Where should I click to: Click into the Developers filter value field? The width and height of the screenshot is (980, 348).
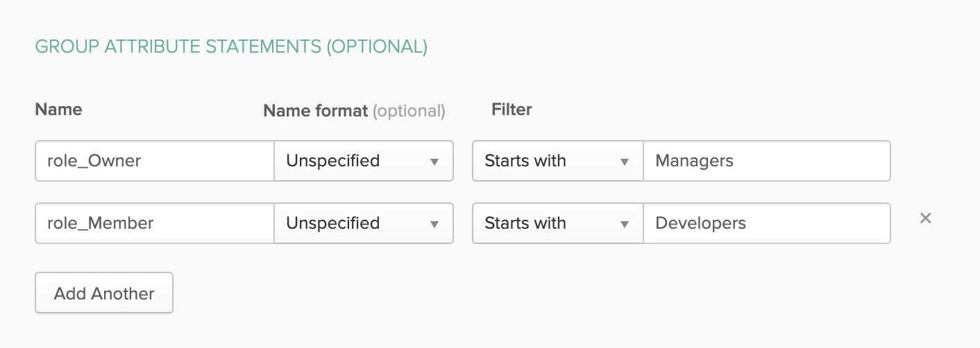[x=766, y=224]
